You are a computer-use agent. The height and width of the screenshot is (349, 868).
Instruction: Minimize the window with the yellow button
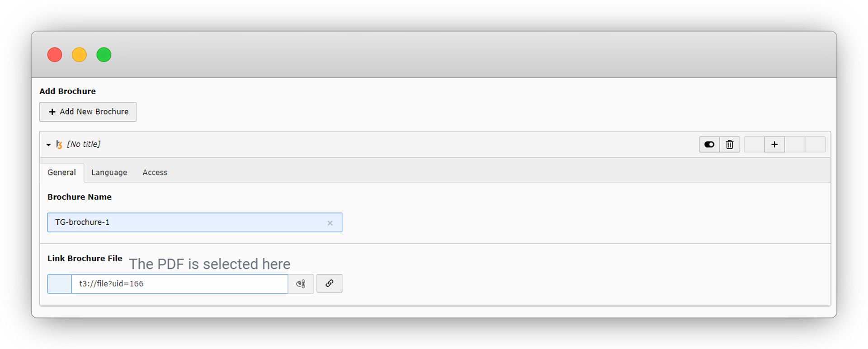[x=79, y=55]
